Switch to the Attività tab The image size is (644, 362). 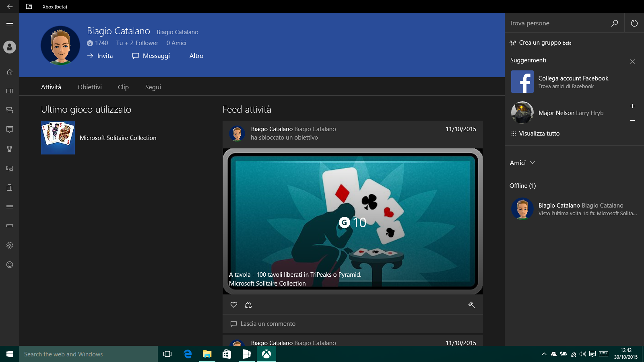tap(51, 87)
